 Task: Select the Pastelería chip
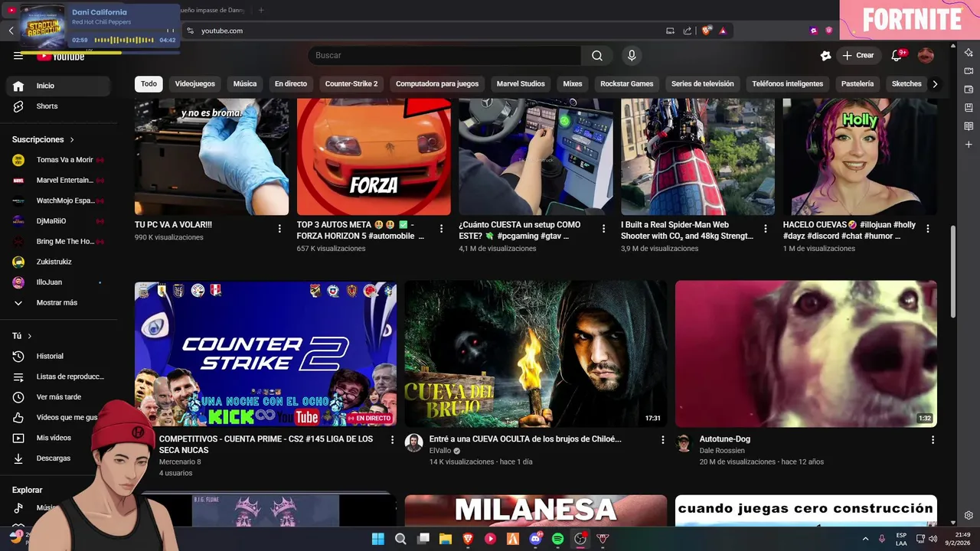pyautogui.click(x=857, y=84)
